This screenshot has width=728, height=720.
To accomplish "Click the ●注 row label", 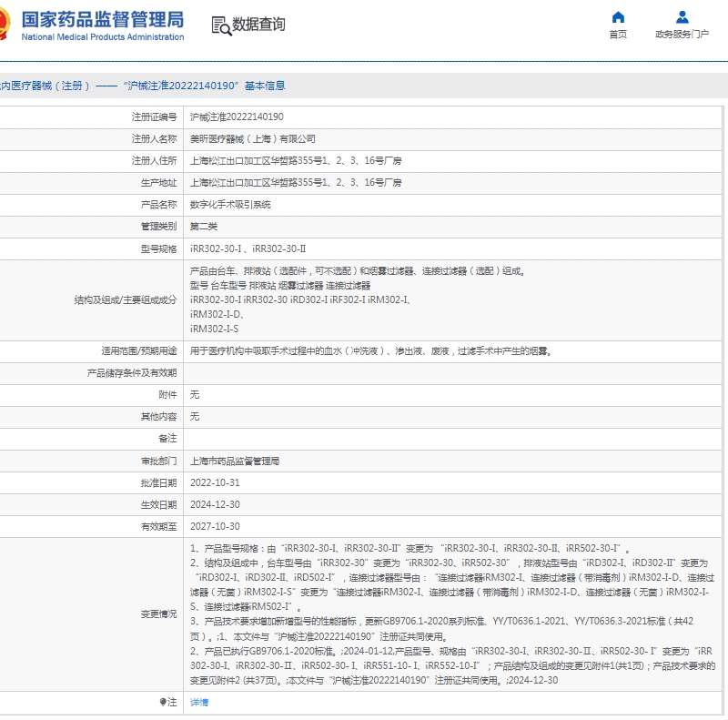I will [168, 703].
